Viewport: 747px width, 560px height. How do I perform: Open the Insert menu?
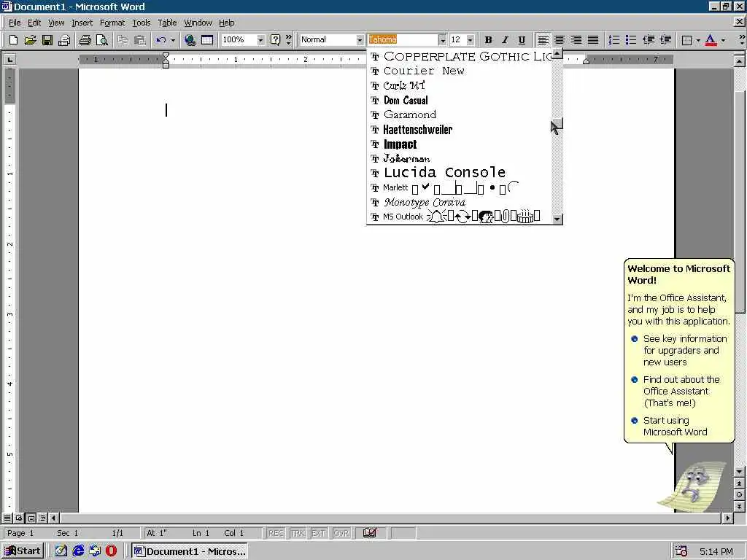(x=82, y=23)
